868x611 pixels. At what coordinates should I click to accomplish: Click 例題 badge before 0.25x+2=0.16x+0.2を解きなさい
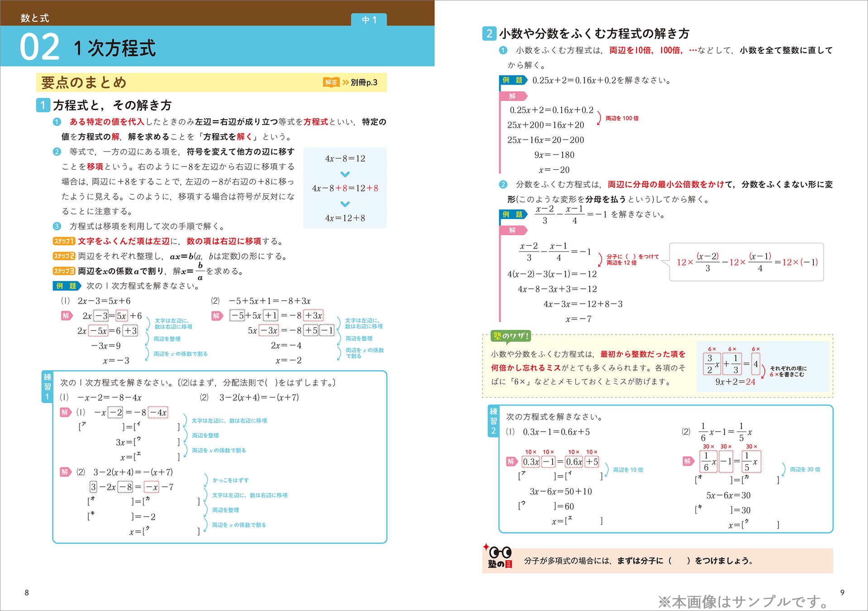tap(513, 80)
